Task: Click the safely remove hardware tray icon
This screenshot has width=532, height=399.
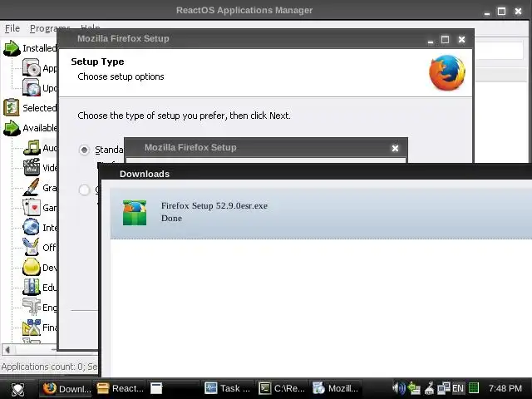Action: pyautogui.click(x=414, y=388)
